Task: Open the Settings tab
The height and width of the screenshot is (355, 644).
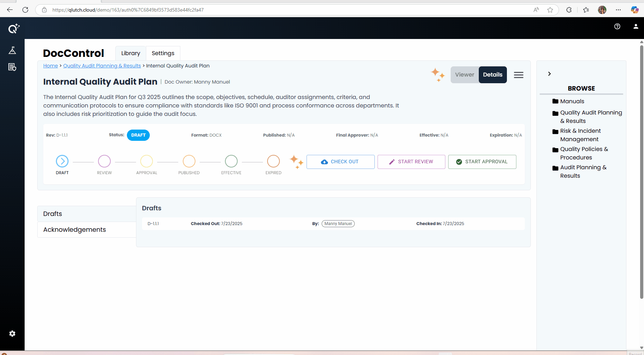Action: coord(163,53)
